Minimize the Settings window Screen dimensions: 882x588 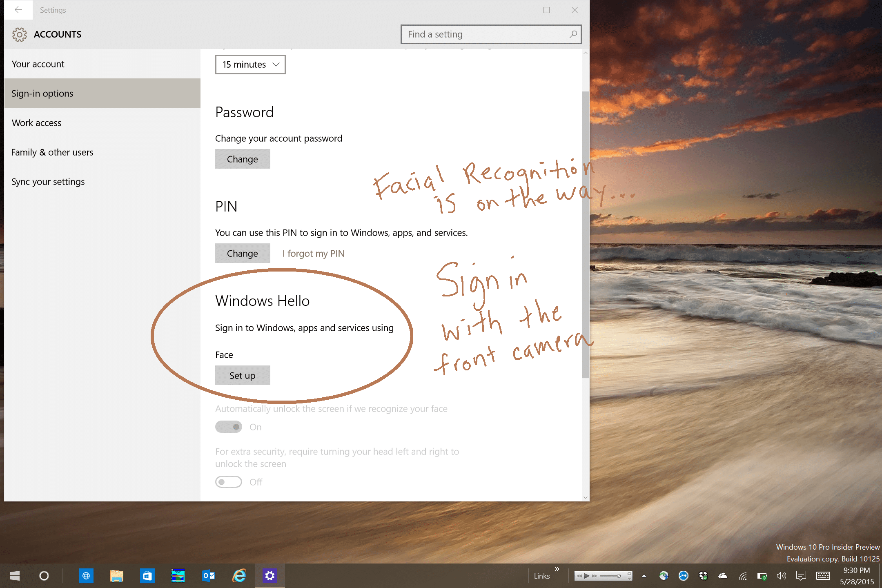coord(518,10)
